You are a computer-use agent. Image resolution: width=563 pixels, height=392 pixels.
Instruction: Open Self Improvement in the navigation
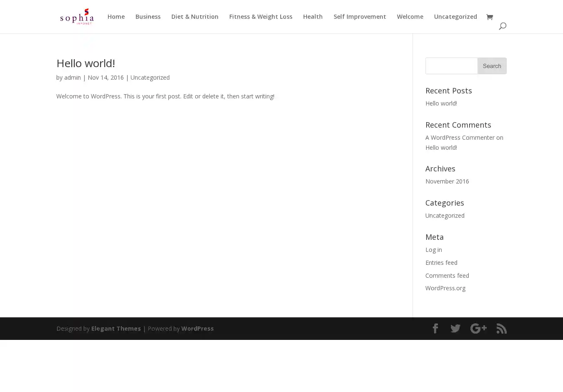coord(359,17)
